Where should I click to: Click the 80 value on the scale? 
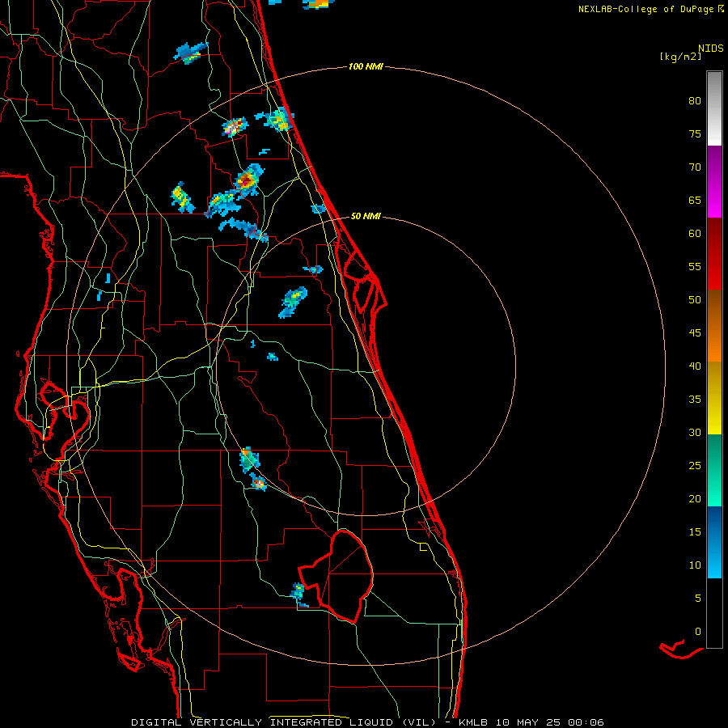695,101
